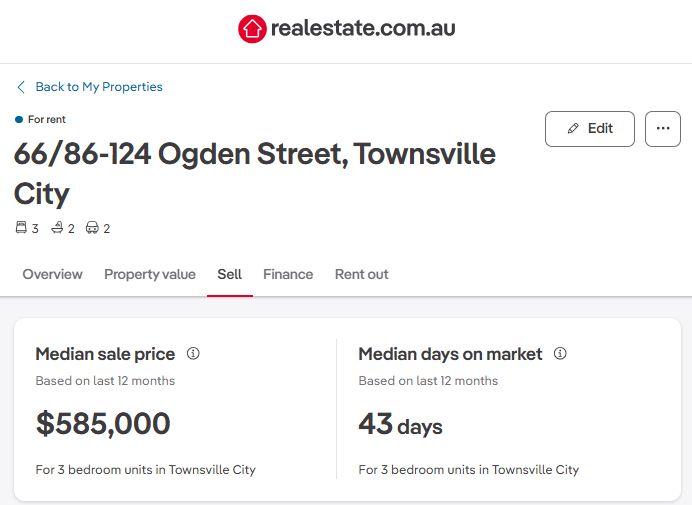This screenshot has height=505, width=692.
Task: Click the back chevron arrow icon
Action: 21,87
